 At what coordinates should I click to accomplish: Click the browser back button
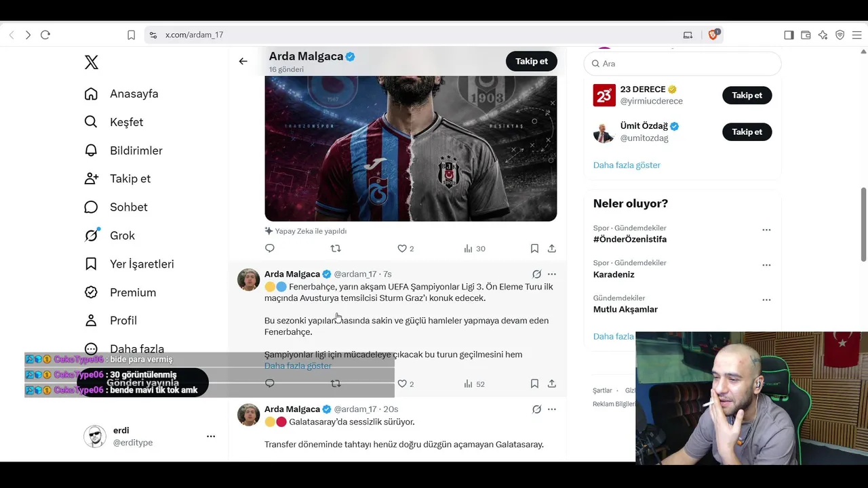tap(12, 35)
